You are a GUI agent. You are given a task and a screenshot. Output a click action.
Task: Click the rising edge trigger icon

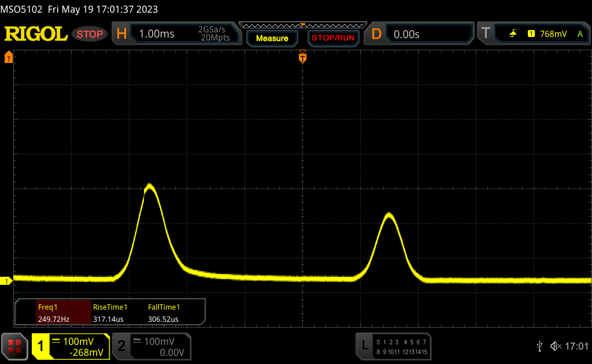[x=513, y=34]
